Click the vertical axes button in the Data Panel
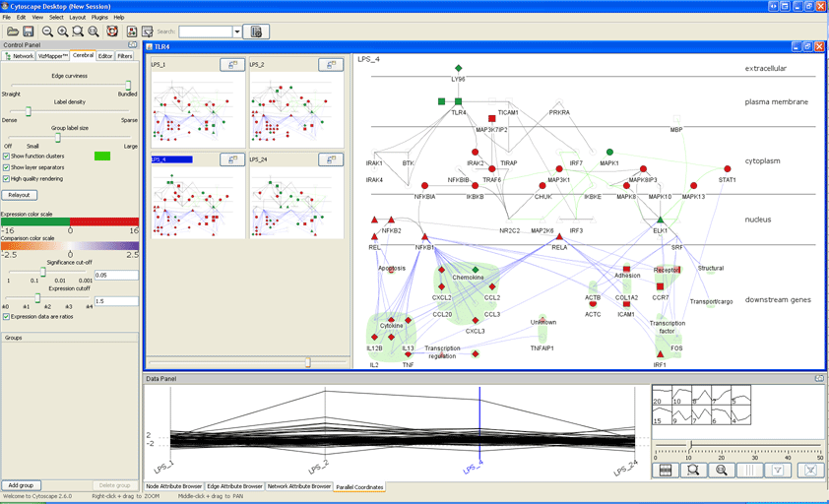 tap(749, 470)
